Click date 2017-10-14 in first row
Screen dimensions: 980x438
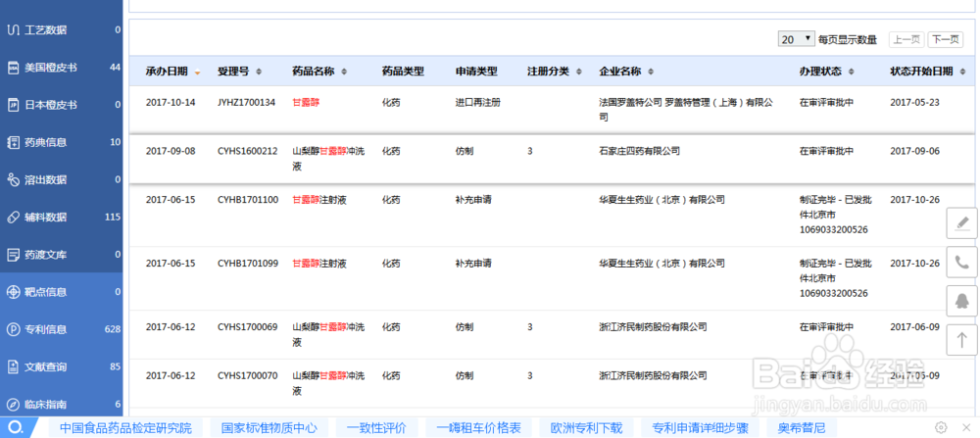click(170, 103)
